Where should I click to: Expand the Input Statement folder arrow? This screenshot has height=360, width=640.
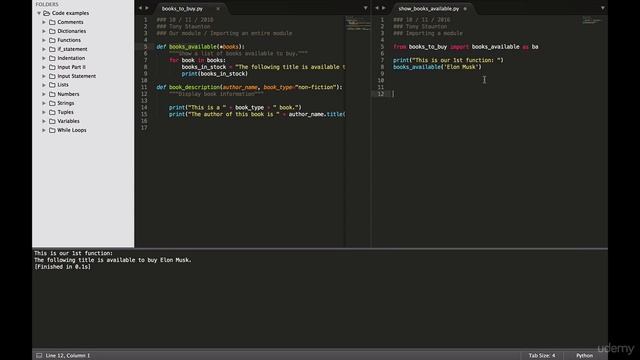pos(44,76)
